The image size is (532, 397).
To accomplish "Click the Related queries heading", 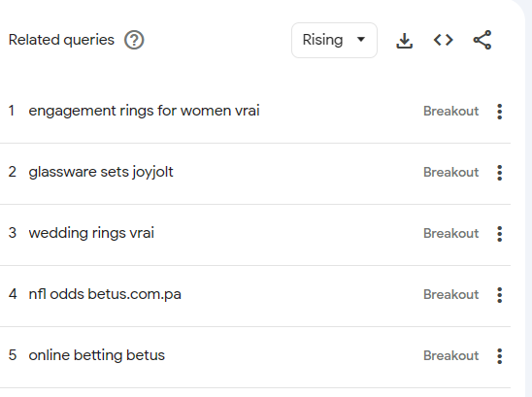I will 61,40.
